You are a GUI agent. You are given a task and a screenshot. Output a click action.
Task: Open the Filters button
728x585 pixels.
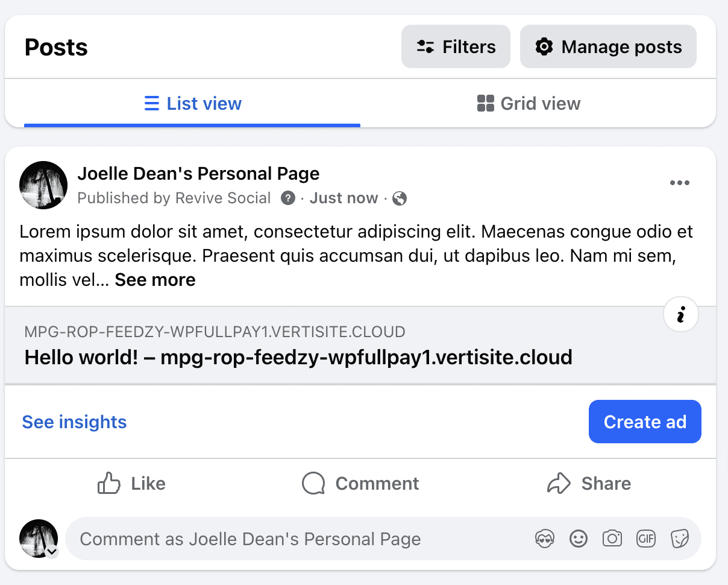click(x=456, y=47)
